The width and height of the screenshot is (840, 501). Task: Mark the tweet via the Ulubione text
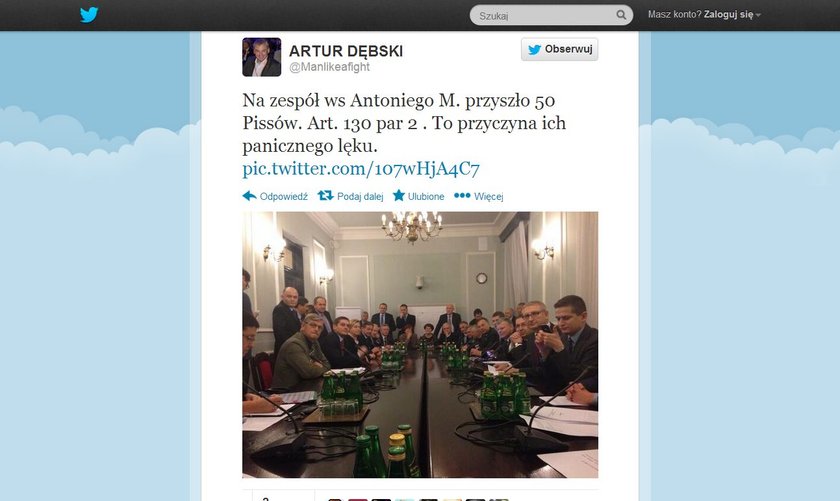426,197
